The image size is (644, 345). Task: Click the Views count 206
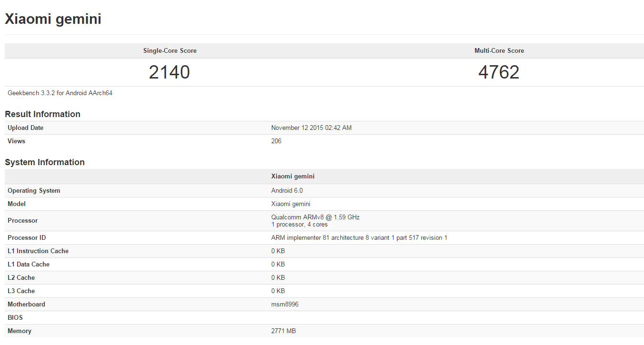(276, 141)
